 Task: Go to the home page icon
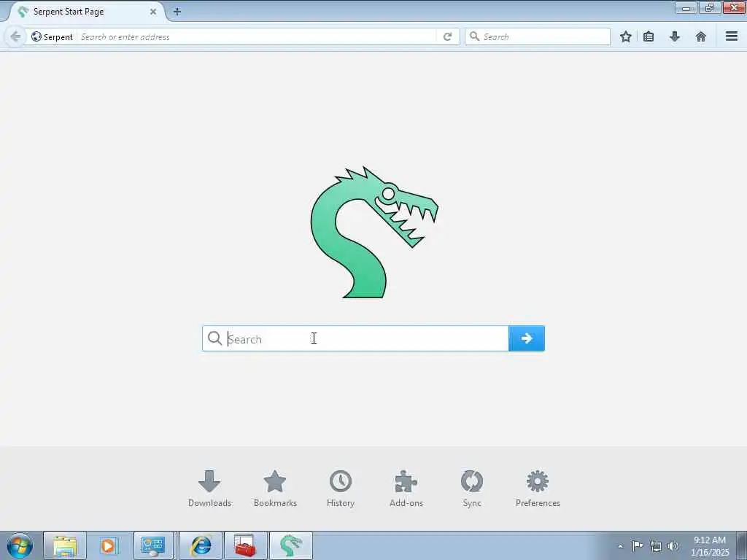pyautogui.click(x=701, y=36)
